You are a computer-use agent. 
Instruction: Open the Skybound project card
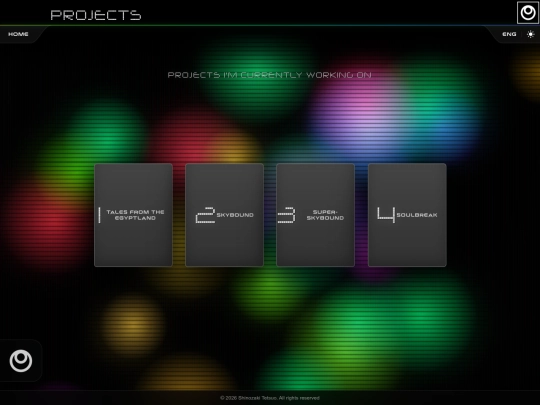pyautogui.click(x=225, y=215)
